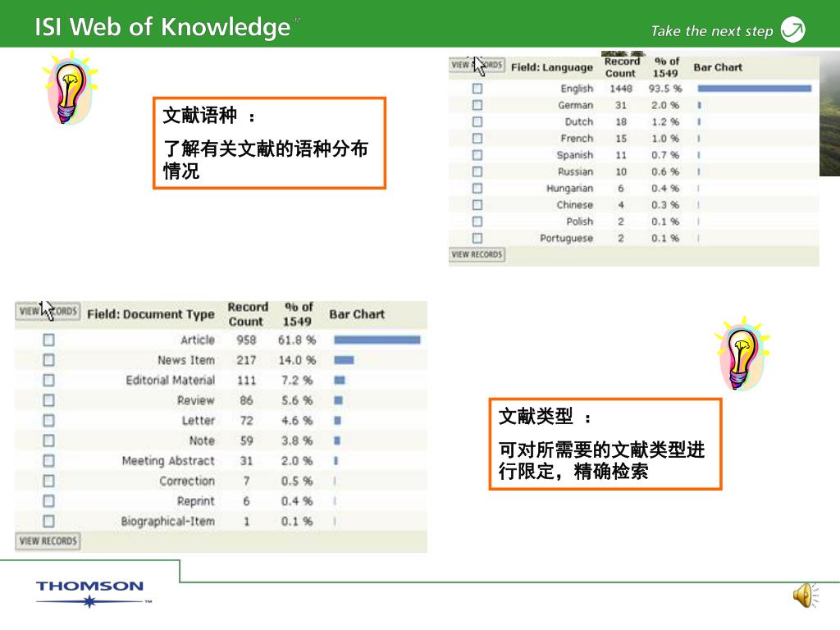Click the Meeting Abstract row label
840x630 pixels.
[x=168, y=461]
